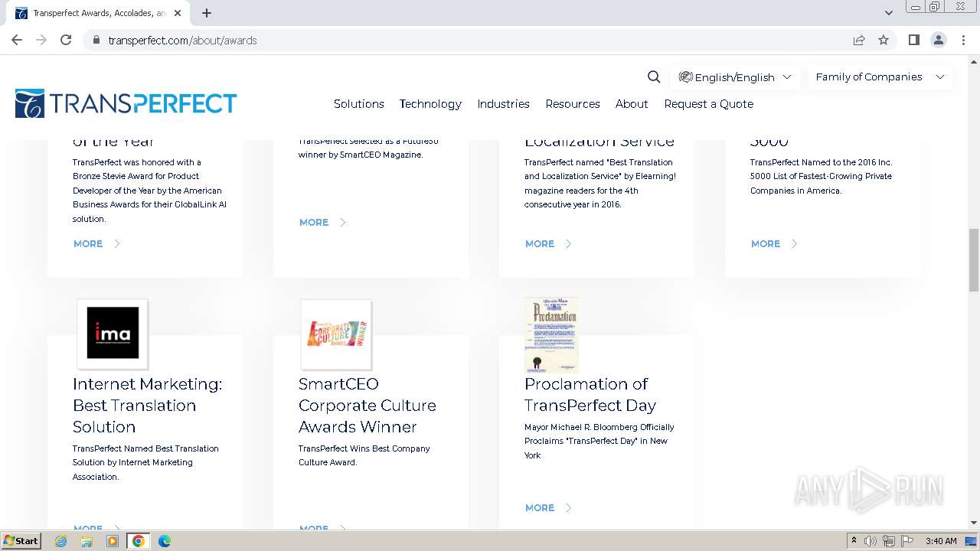
Task: Click the Action Center flag icon
Action: pyautogui.click(x=907, y=541)
